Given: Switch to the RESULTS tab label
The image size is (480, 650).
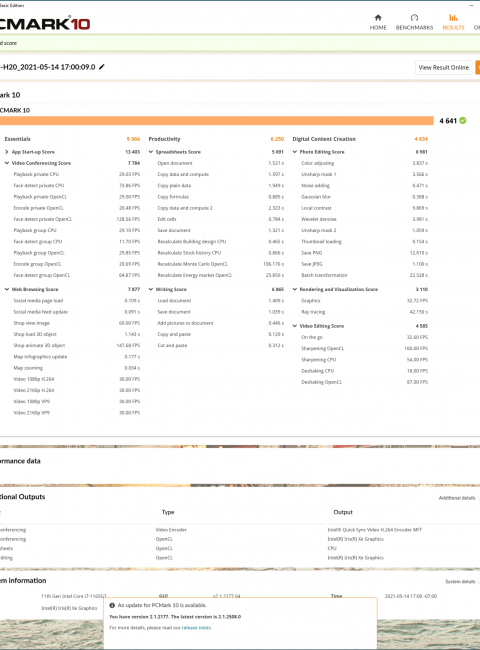Looking at the screenshot, I should coord(453,28).
